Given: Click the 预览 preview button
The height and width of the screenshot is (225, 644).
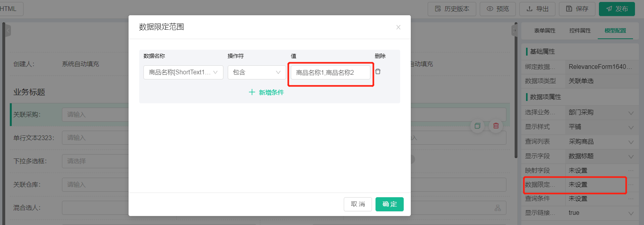Looking at the screenshot, I should 498,9.
